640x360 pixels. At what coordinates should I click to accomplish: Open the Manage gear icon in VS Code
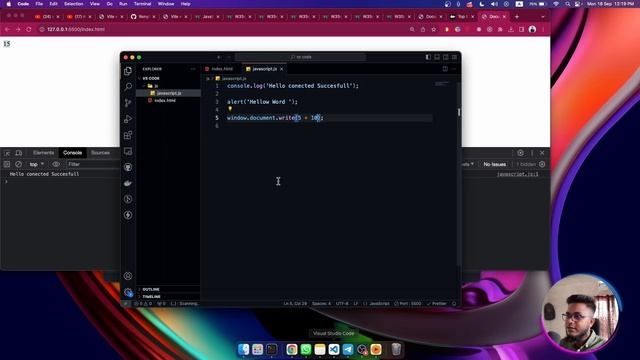[128, 292]
